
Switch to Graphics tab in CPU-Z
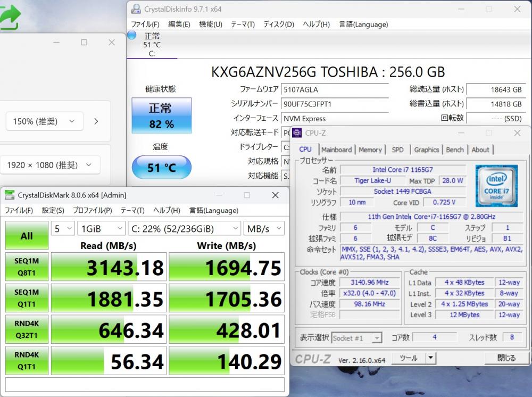(x=427, y=150)
